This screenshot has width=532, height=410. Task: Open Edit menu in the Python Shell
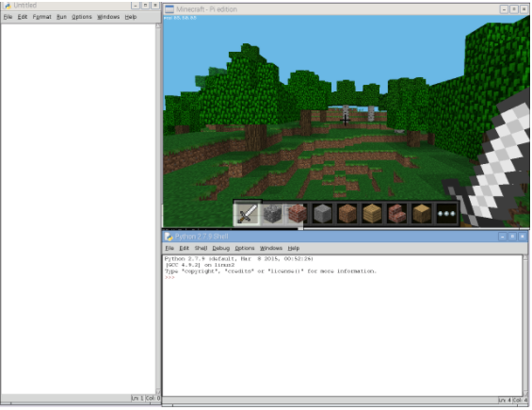[x=184, y=248]
